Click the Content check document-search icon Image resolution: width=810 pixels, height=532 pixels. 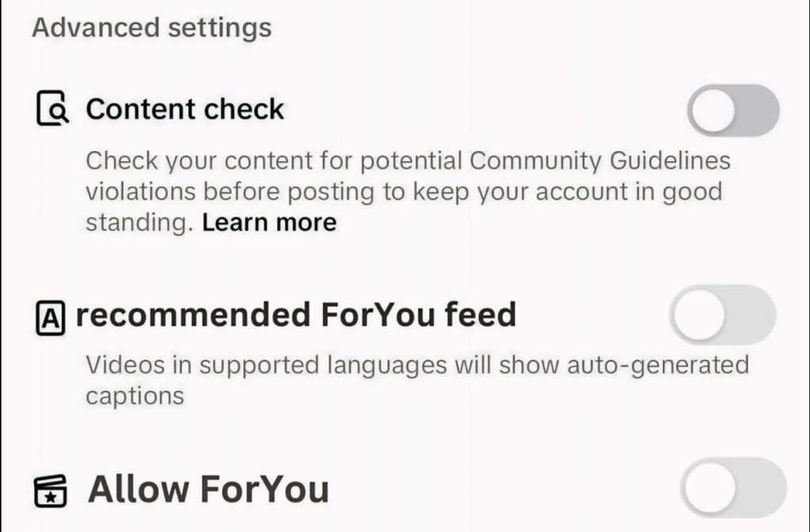point(53,109)
